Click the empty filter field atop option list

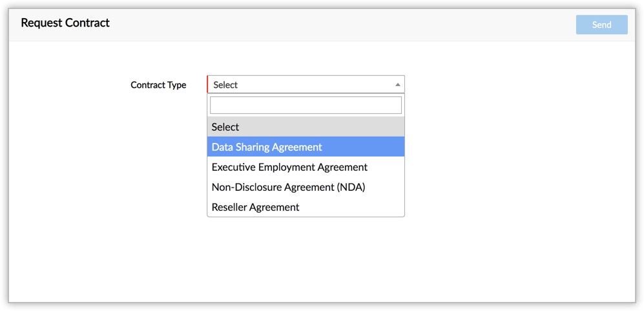point(306,105)
